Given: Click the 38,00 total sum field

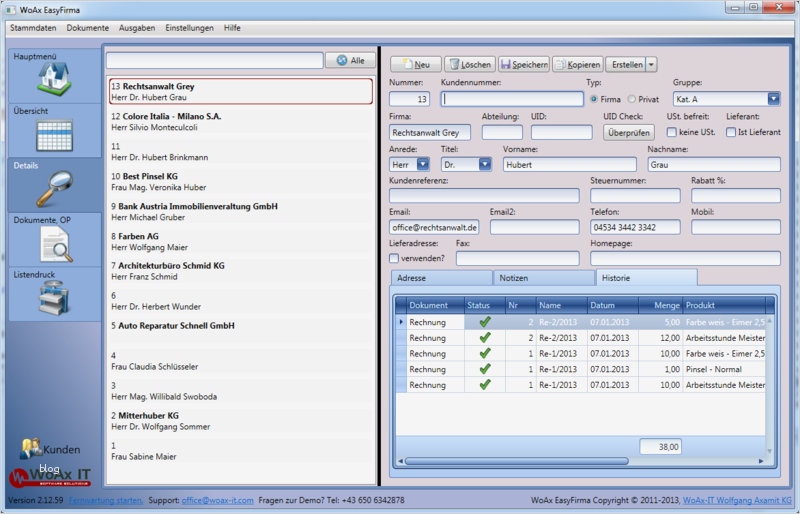Looking at the screenshot, I should 661,447.
